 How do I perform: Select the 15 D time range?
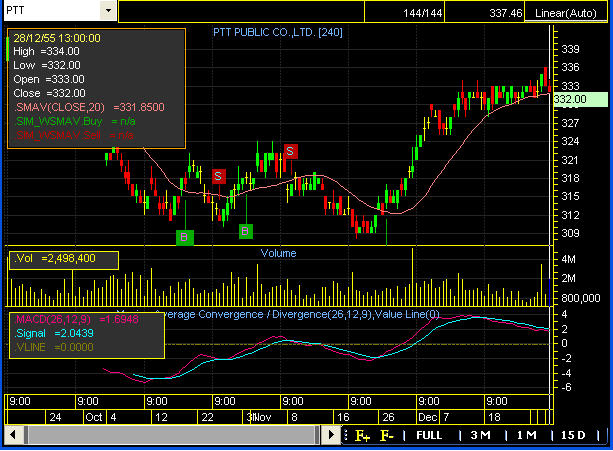(573, 435)
